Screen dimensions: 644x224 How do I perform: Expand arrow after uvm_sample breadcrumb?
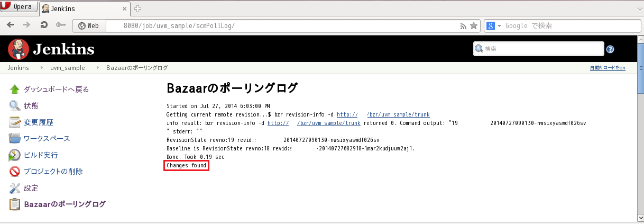pyautogui.click(x=97, y=68)
